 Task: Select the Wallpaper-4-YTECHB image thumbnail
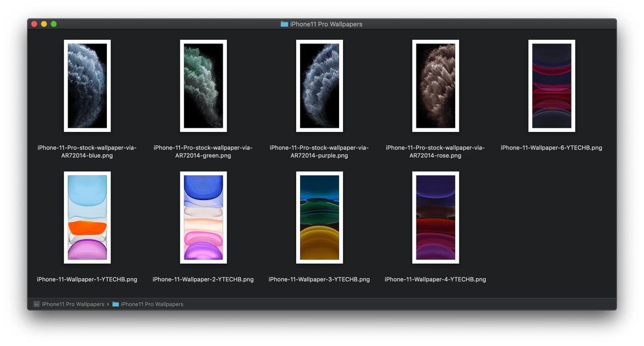[x=435, y=218]
